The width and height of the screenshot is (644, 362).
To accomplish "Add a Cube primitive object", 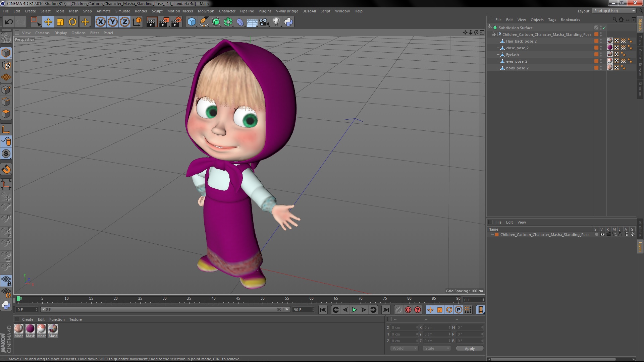I will (x=192, y=22).
